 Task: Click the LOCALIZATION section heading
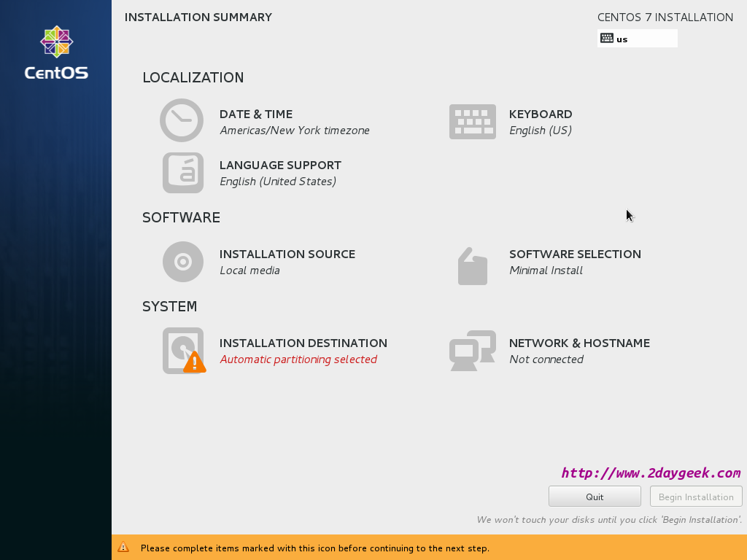(x=193, y=77)
